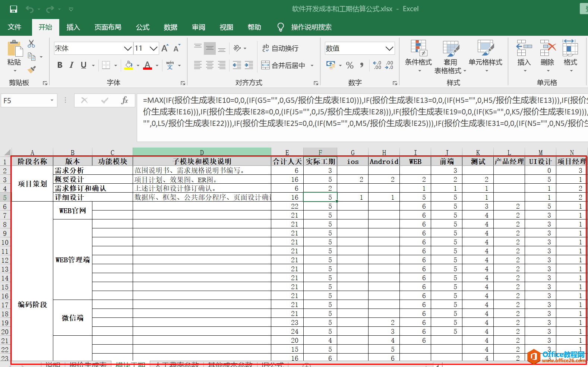The height and width of the screenshot is (367, 588).
Task: Toggle Bold formatting
Action: pos(60,65)
